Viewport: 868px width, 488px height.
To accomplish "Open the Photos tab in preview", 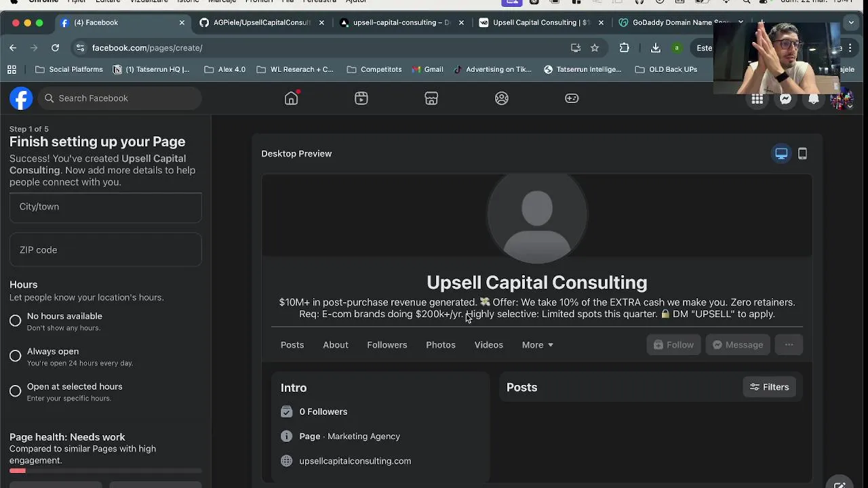I will [x=441, y=345].
